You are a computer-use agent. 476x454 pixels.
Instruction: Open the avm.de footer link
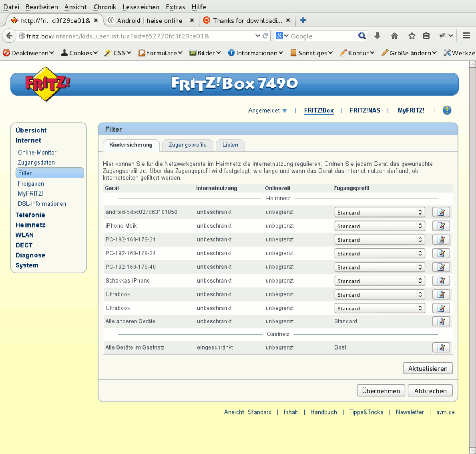(446, 412)
